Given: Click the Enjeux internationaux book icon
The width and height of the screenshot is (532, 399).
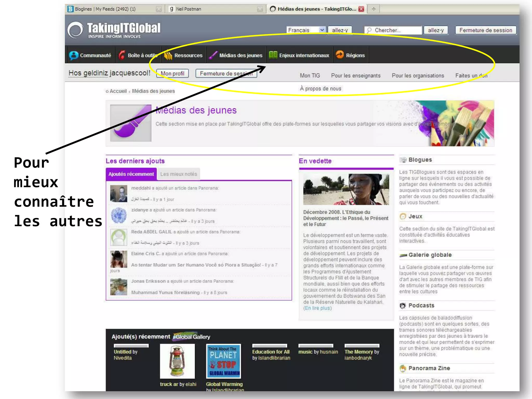Looking at the screenshot, I should [x=273, y=55].
